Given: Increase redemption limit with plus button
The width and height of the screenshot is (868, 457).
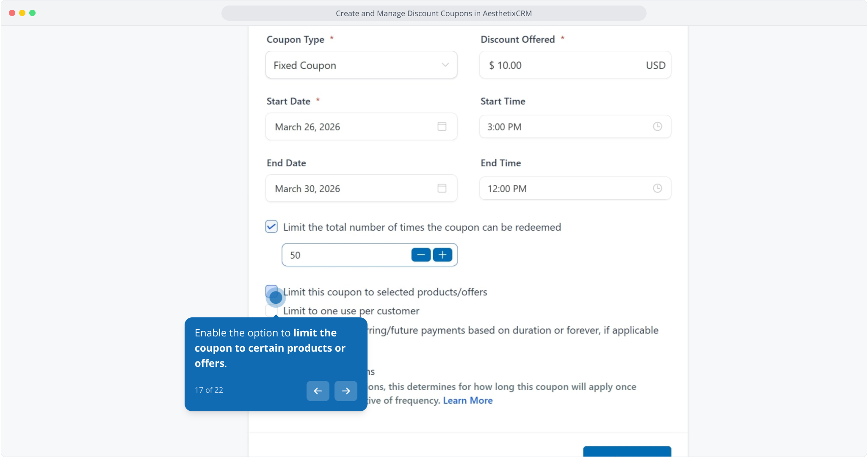Looking at the screenshot, I should click(x=442, y=255).
